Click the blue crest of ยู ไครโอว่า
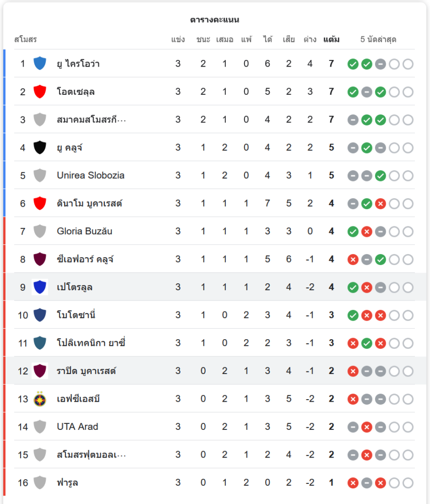This screenshot has height=504, width=430. 40,64
